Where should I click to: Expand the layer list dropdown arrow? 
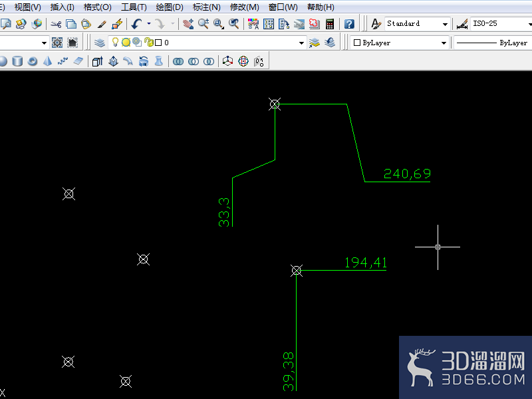[301, 43]
